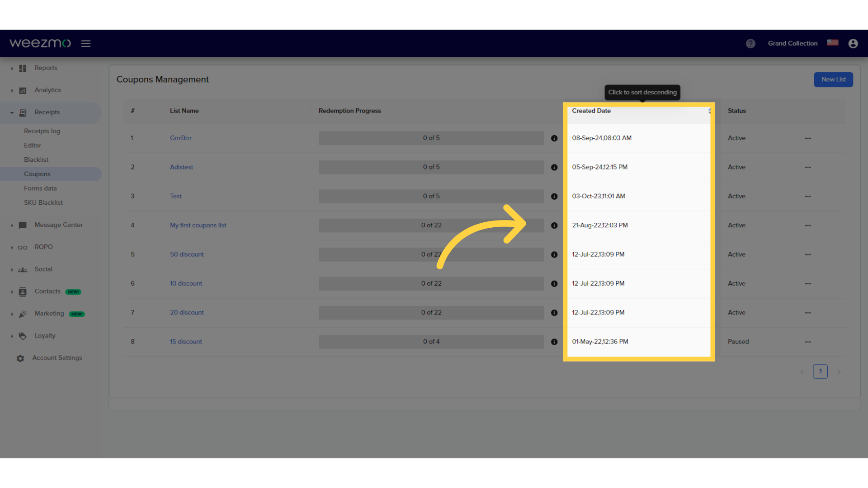Image resolution: width=868 pixels, height=488 pixels.
Task: Navigate to page 1 pagination control
Action: click(x=821, y=371)
